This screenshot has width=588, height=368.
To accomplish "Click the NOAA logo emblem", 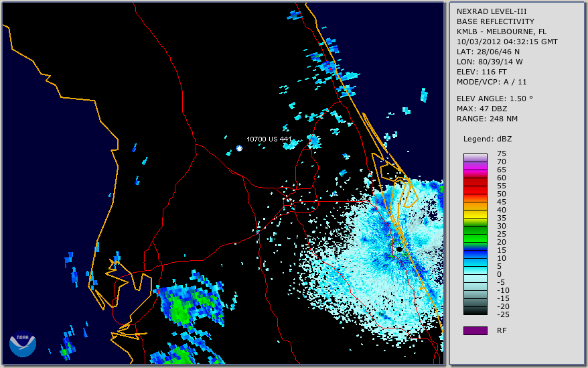I will [x=23, y=344].
